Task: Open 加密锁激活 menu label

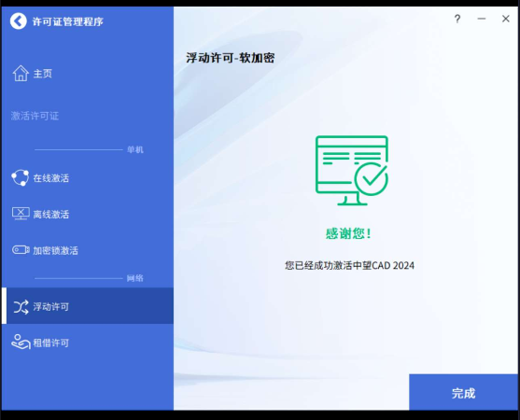Action: [x=56, y=251]
